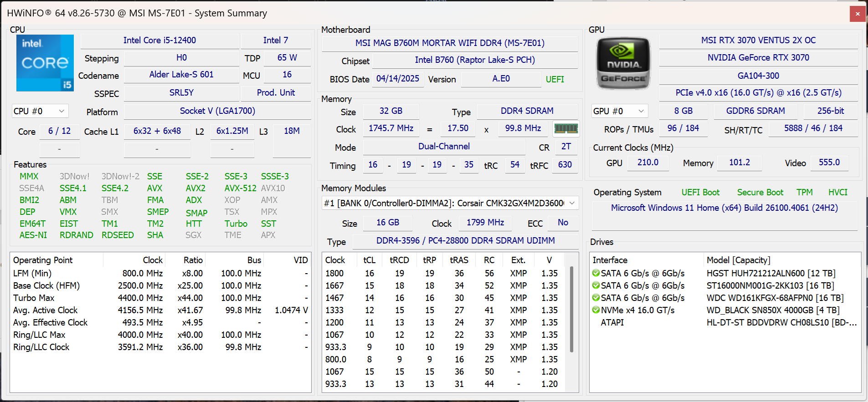Click the 2T command rate value
The width and height of the screenshot is (868, 402).
tap(566, 147)
